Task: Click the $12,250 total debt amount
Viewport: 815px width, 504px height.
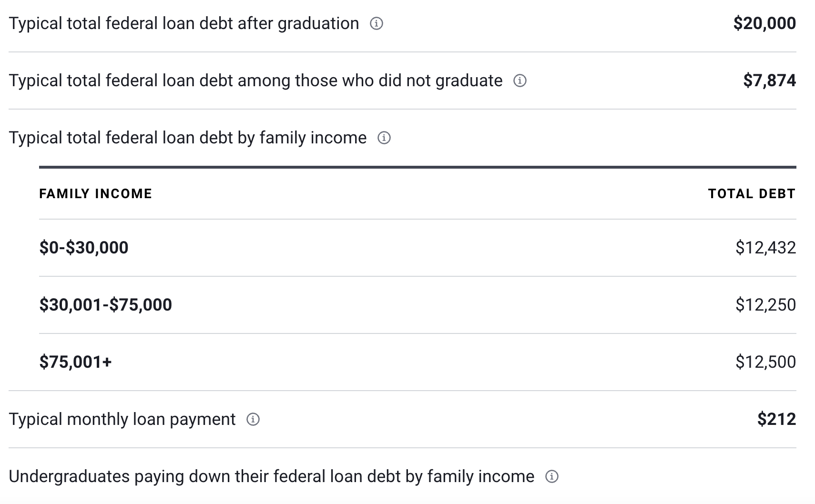Action: pos(765,305)
